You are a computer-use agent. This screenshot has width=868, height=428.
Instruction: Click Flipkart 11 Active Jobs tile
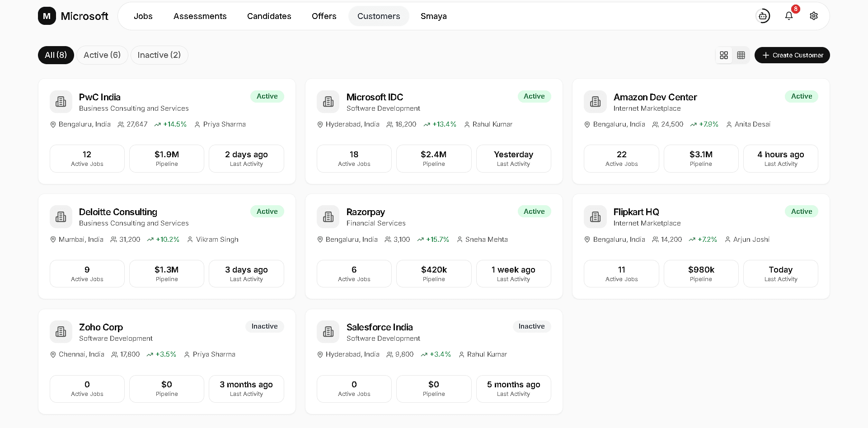(621, 274)
